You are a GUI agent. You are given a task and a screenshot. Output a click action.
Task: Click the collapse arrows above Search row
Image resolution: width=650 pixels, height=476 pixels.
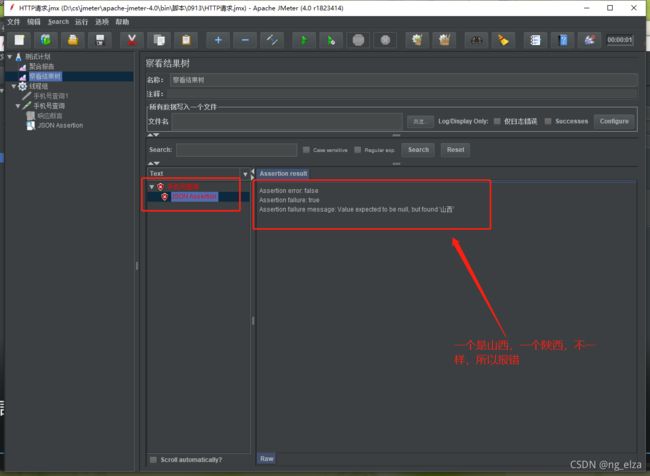coord(153,135)
